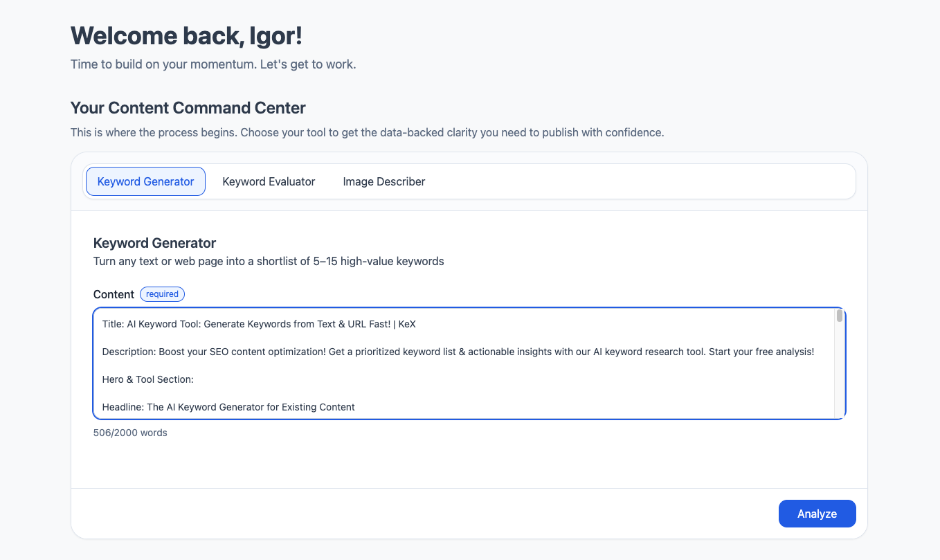Screen dimensions: 940x560
Task: Click the 'Headline:' line in the textarea
Action: coord(228,407)
